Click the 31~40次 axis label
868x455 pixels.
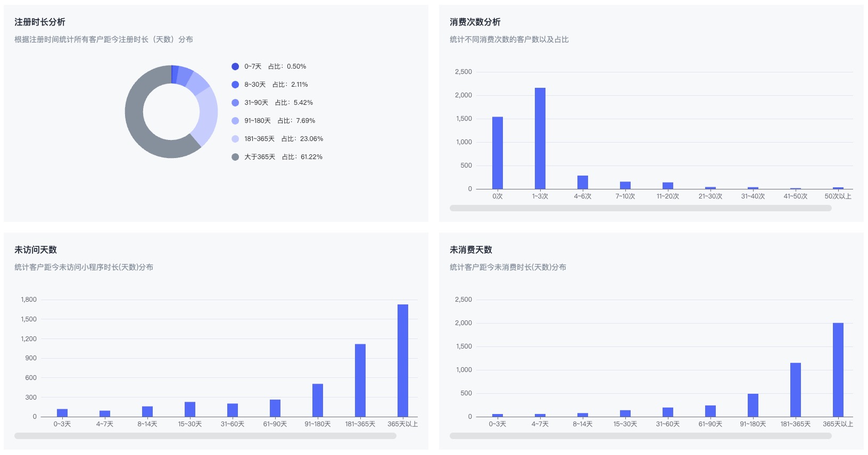(753, 196)
